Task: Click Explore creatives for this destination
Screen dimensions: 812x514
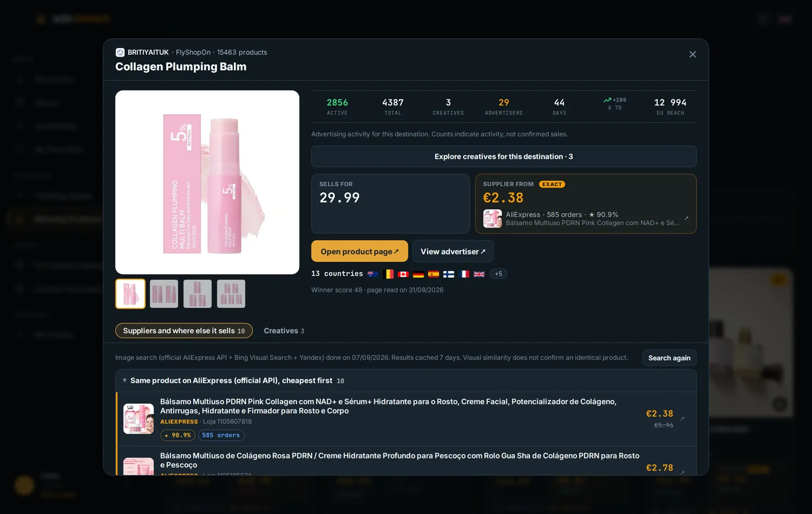Action: 503,156
